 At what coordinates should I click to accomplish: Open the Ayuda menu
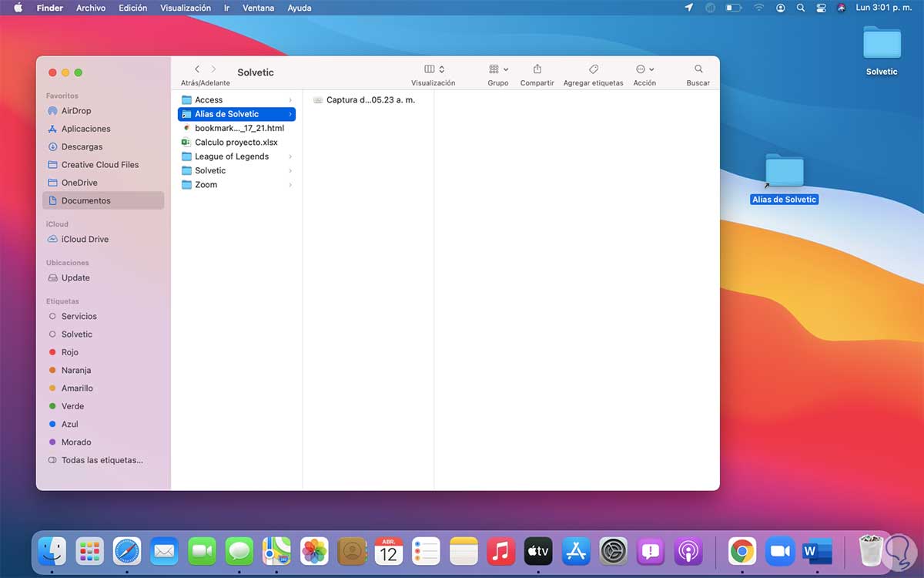tap(300, 8)
